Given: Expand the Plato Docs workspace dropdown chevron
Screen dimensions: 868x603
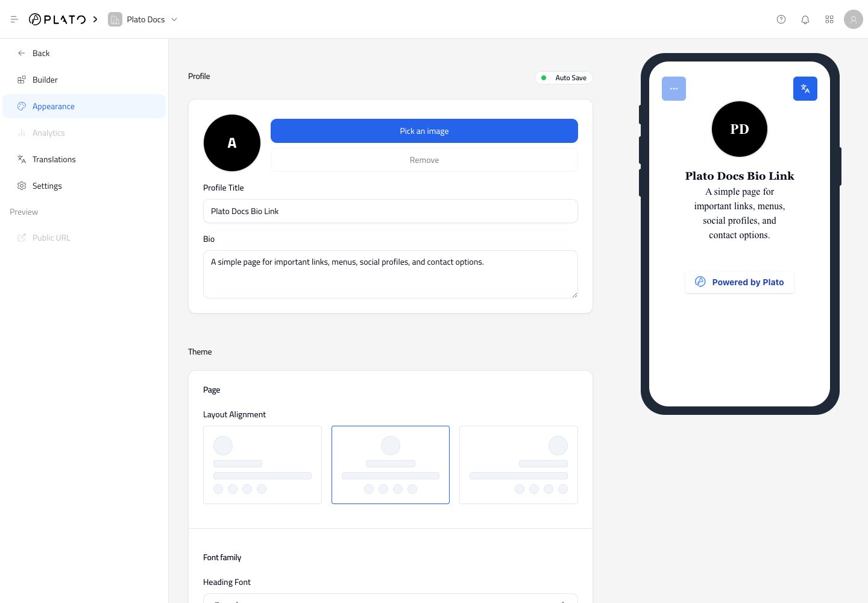Looking at the screenshot, I should (x=174, y=19).
